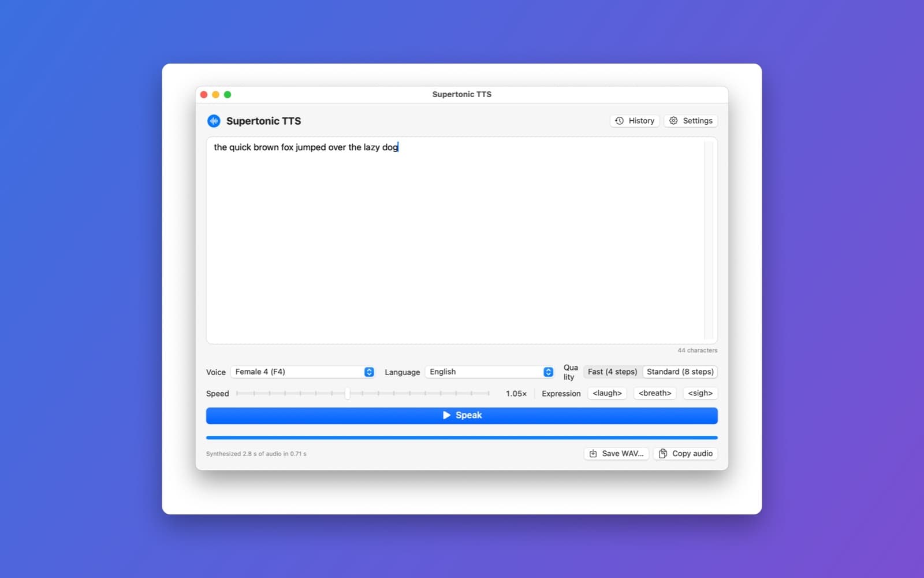This screenshot has height=578, width=924.
Task: Copy audio to clipboard
Action: coord(685,454)
